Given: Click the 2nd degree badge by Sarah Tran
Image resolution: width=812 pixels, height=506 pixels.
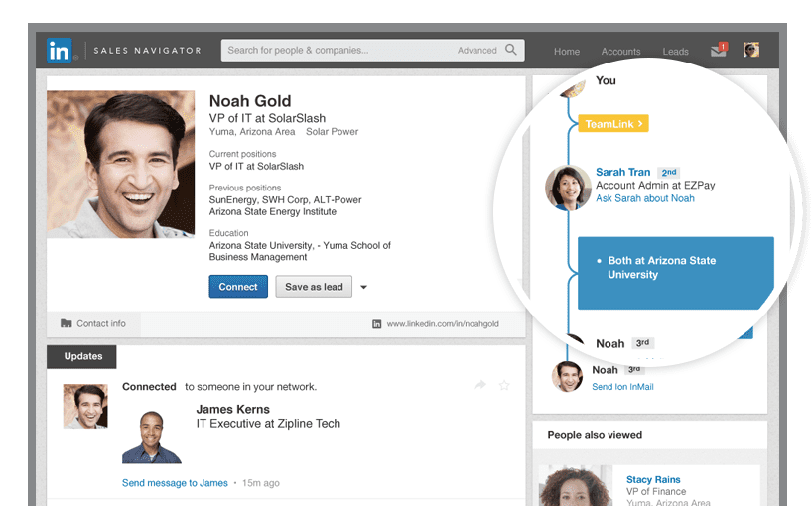Looking at the screenshot, I should (668, 173).
